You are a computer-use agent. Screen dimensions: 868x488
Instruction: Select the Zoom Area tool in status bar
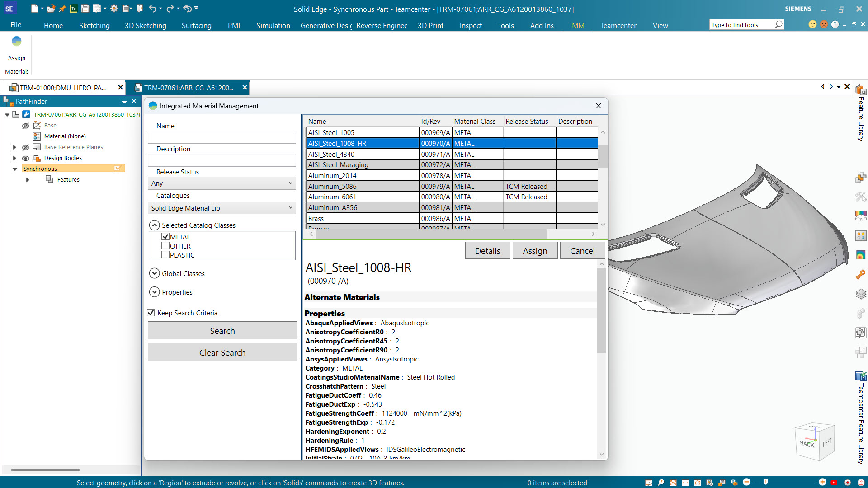[x=649, y=483]
